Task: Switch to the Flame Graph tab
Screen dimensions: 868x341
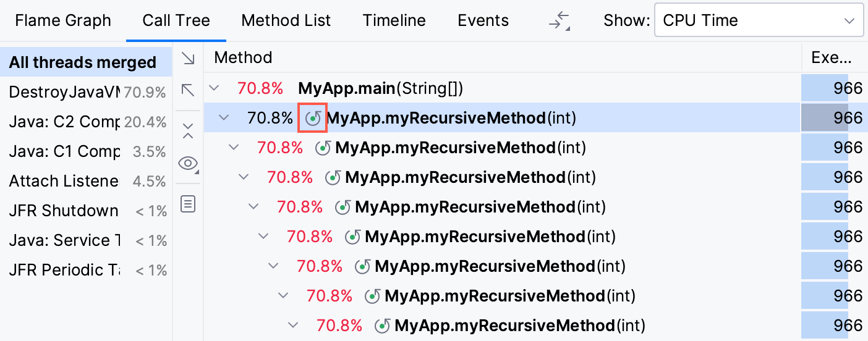Action: [x=63, y=20]
